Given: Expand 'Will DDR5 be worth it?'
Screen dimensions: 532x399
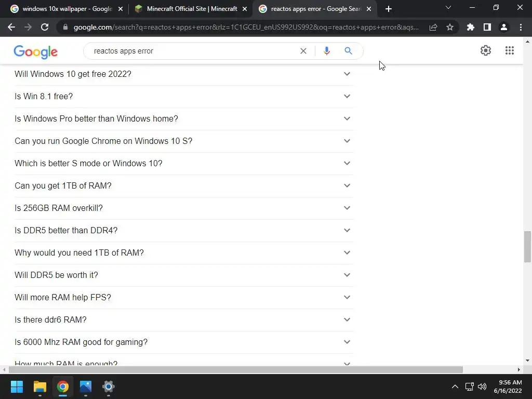Looking at the screenshot, I should point(184,275).
